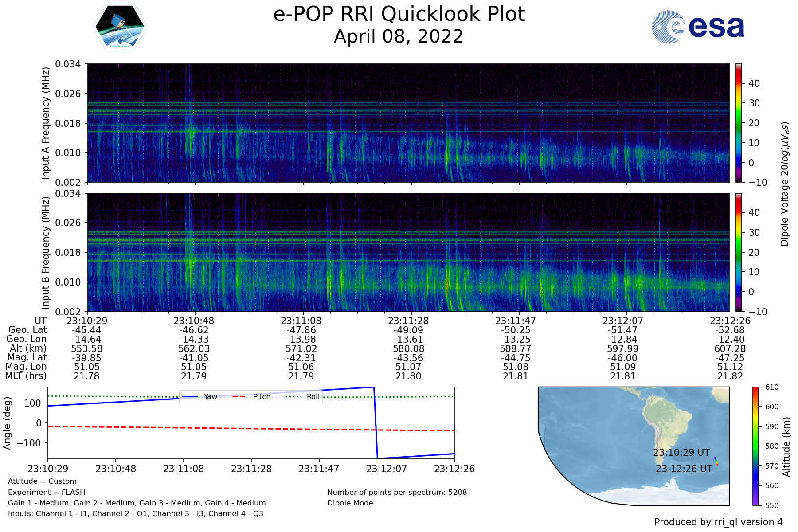Click the Input A dipole voltage colorbar

tap(739, 123)
